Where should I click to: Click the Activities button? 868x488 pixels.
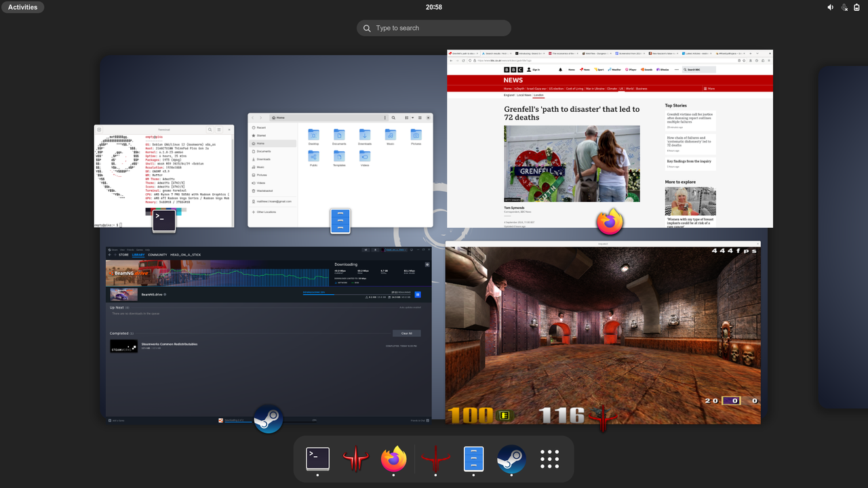[22, 7]
